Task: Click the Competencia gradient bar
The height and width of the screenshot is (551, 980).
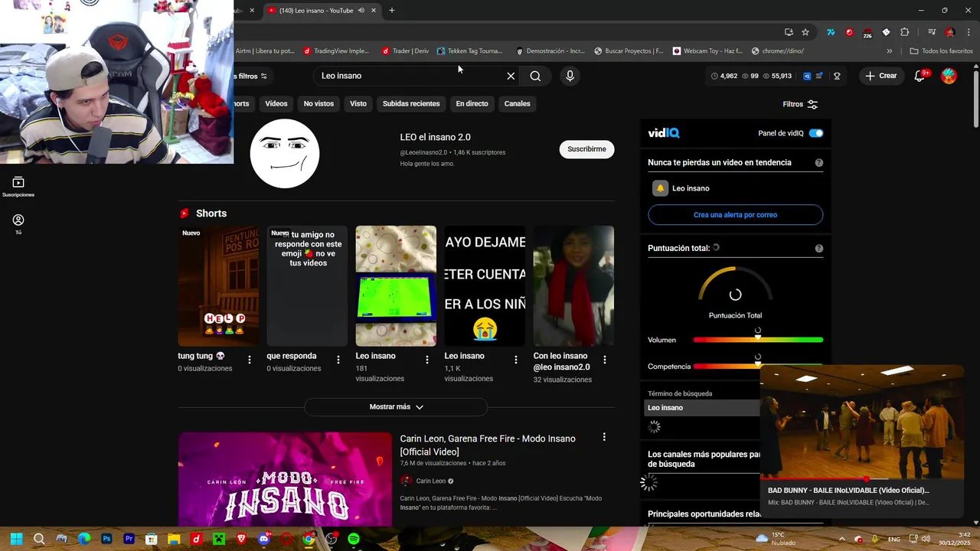Action: click(727, 367)
